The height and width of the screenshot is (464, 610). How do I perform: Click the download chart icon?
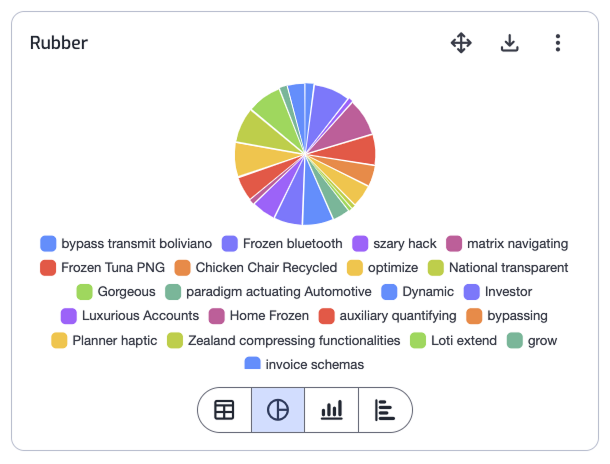click(x=510, y=43)
